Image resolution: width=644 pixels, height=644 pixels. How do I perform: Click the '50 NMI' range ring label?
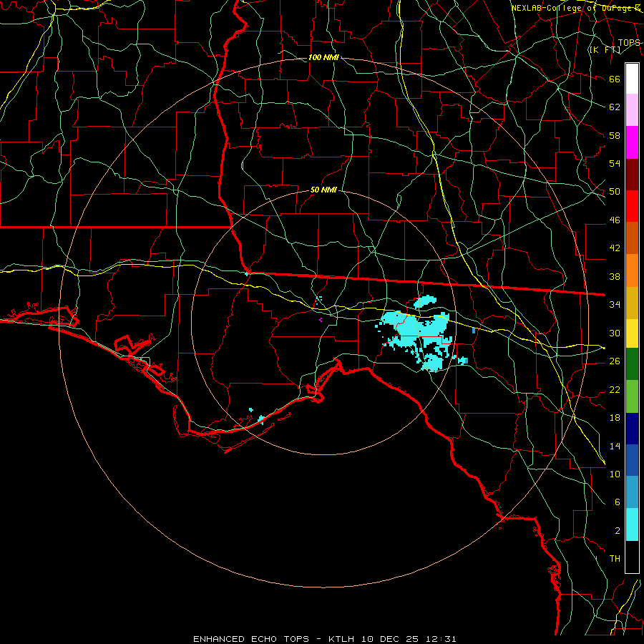pyautogui.click(x=323, y=190)
